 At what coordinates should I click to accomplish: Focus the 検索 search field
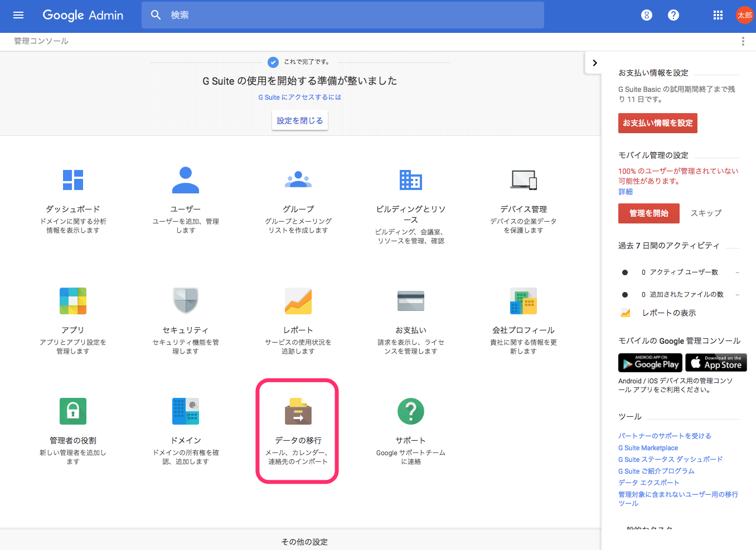[343, 15]
